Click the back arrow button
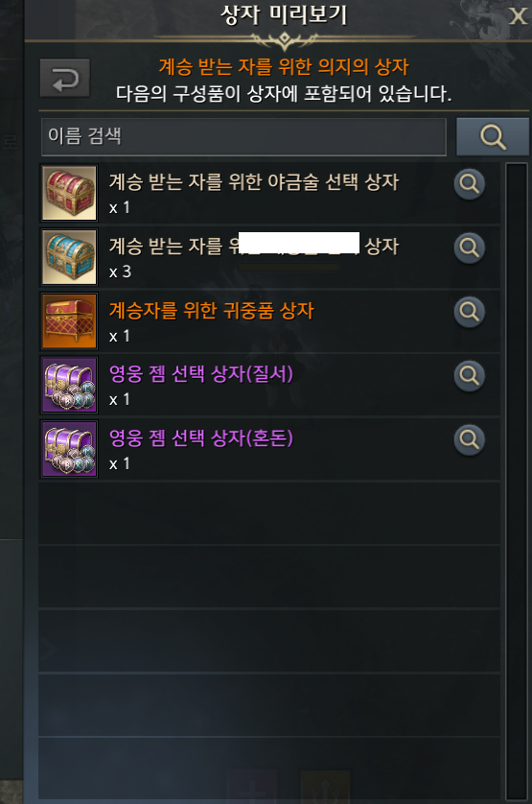 (x=65, y=79)
